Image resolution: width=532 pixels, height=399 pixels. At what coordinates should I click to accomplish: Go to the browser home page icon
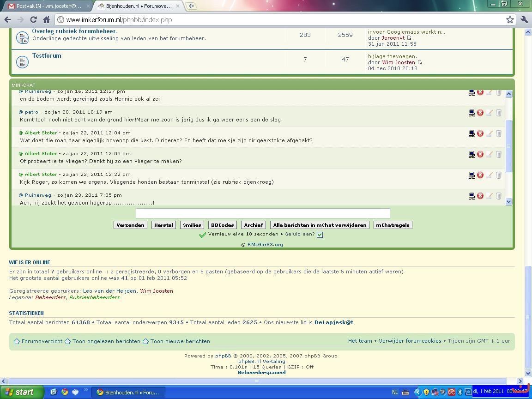click(x=46, y=19)
